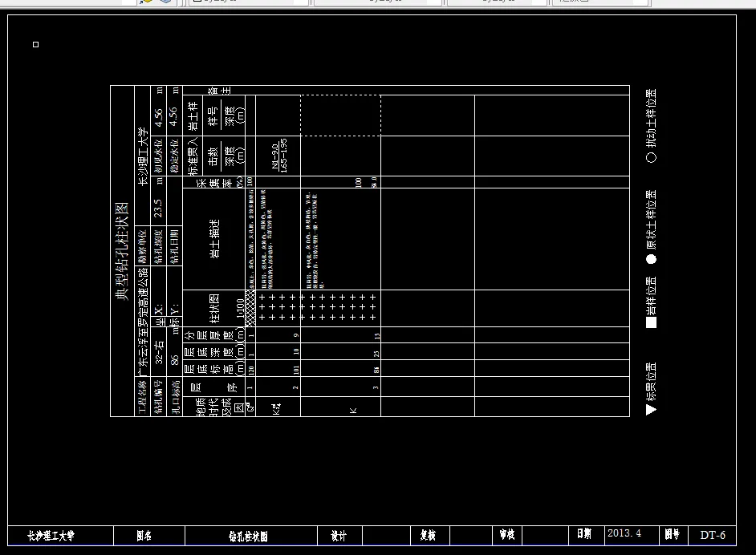The image size is (756, 555).
Task: Click the 勘察单位 label
Action: click(x=143, y=245)
